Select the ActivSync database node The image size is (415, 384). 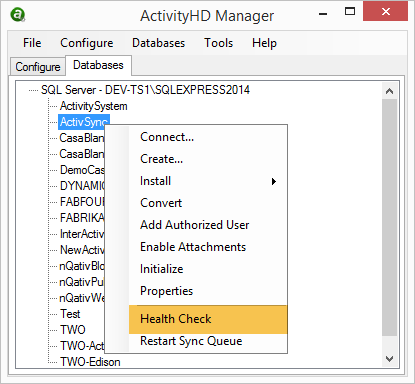84,122
